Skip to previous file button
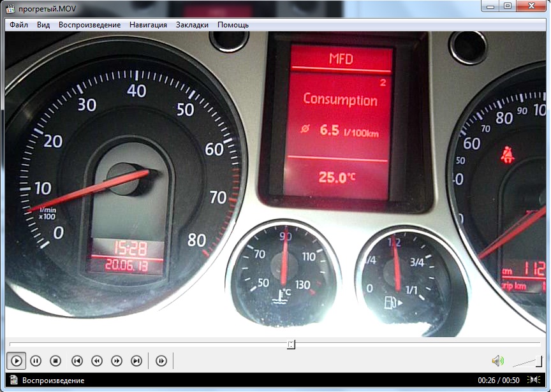Screen dimensions: 551x392 pos(77,361)
